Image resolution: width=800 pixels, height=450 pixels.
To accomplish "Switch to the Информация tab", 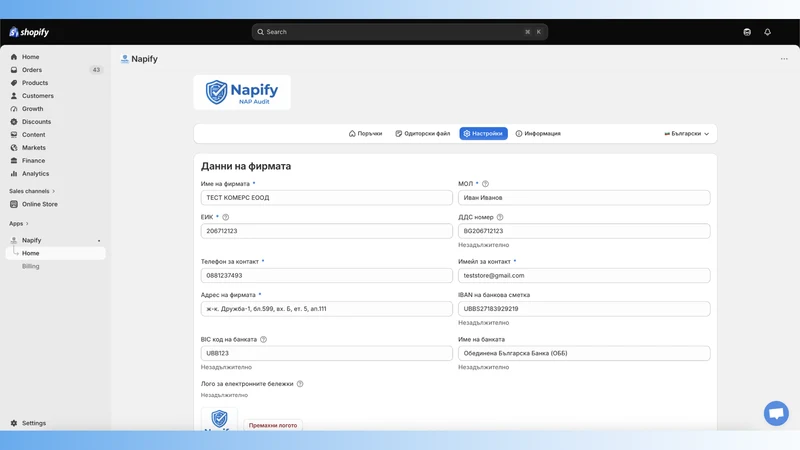I will [538, 134].
